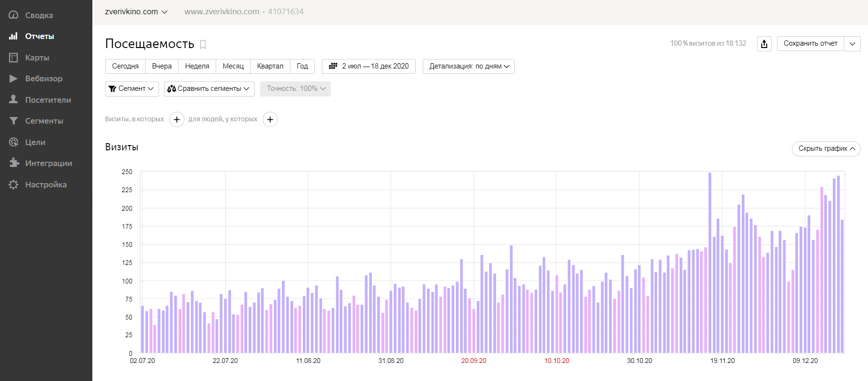
Task: Click the Карты sidebar icon
Action: (13, 58)
